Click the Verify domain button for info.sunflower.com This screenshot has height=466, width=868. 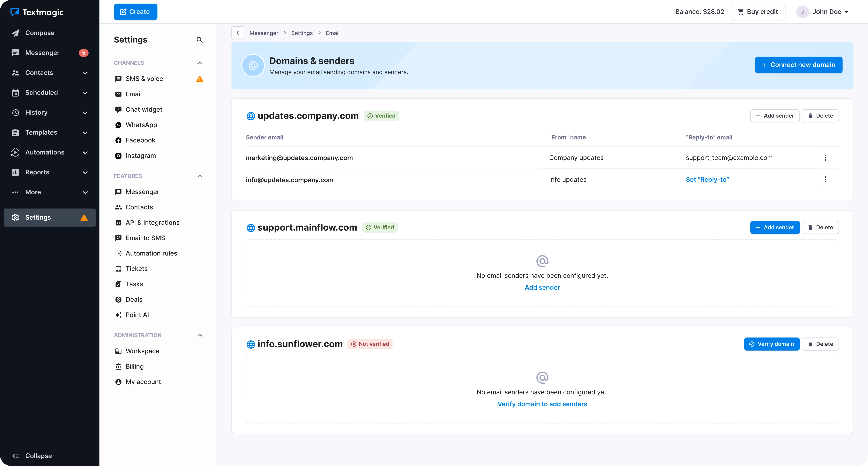click(x=772, y=344)
